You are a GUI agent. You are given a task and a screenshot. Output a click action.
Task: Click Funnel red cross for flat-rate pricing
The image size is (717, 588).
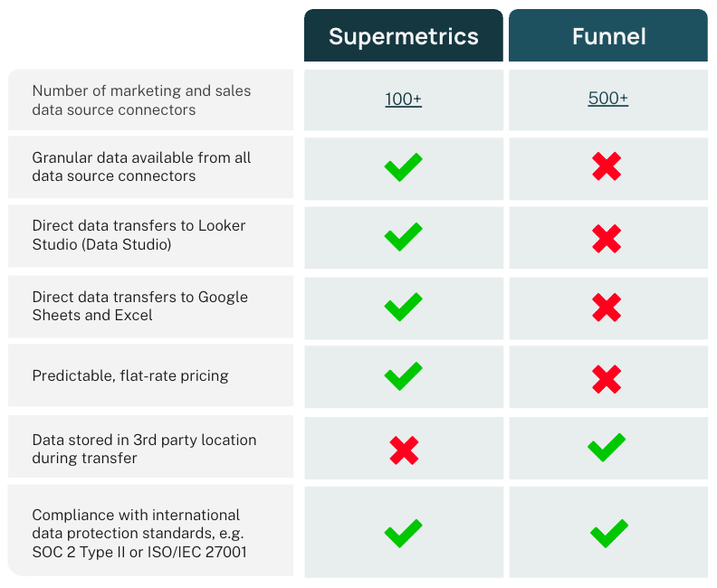[x=607, y=379]
